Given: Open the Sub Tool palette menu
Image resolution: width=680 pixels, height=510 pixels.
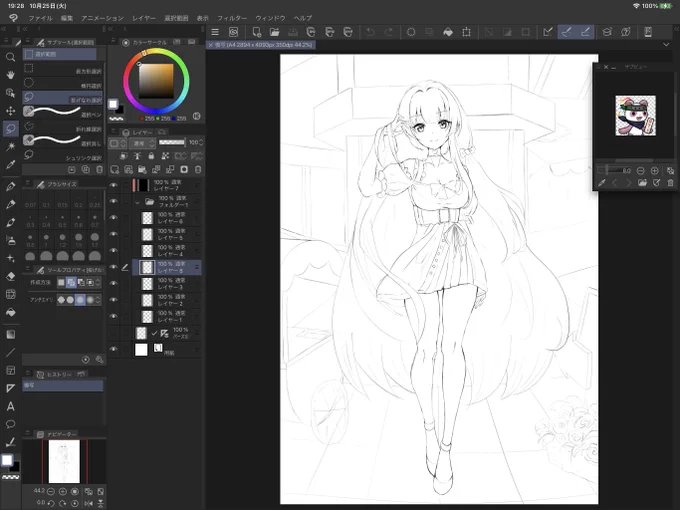Looking at the screenshot, I should [x=27, y=42].
